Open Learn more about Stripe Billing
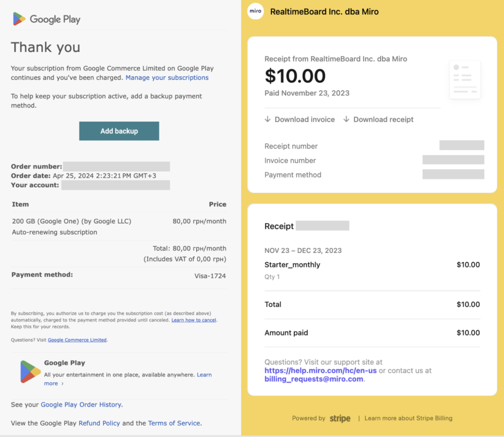The width and height of the screenshot is (504, 437). [409, 418]
